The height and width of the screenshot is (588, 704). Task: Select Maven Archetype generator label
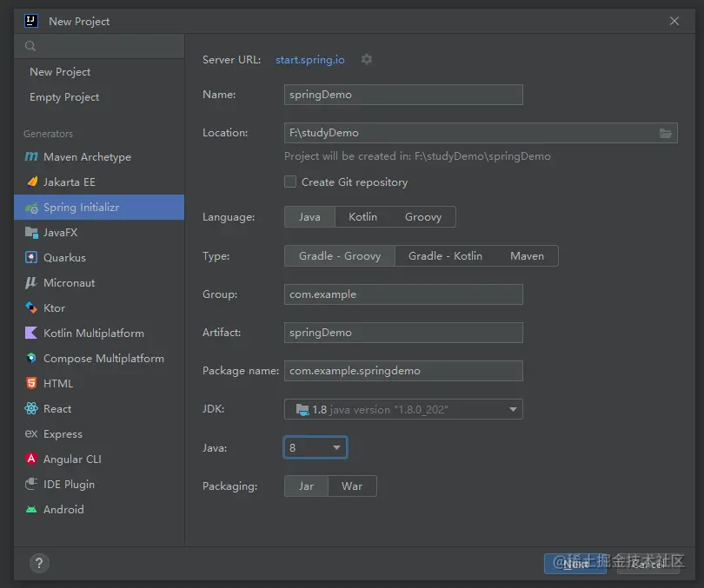(87, 157)
